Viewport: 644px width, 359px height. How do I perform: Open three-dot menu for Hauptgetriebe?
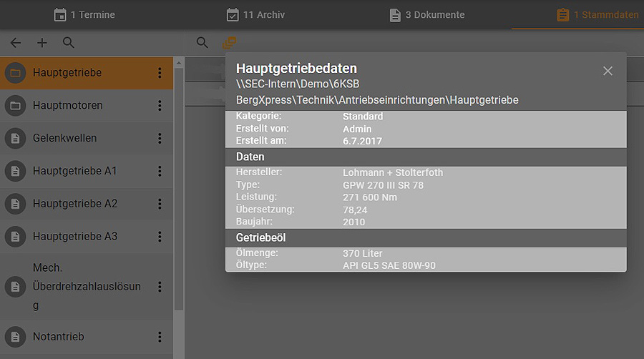coord(160,73)
